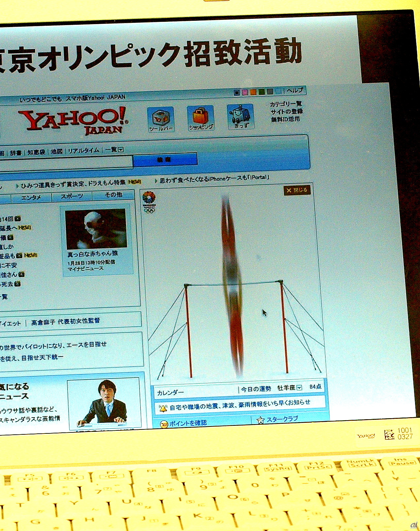Switch search to リアルタイム
Viewport: 420px width, 531px height.
(83, 151)
